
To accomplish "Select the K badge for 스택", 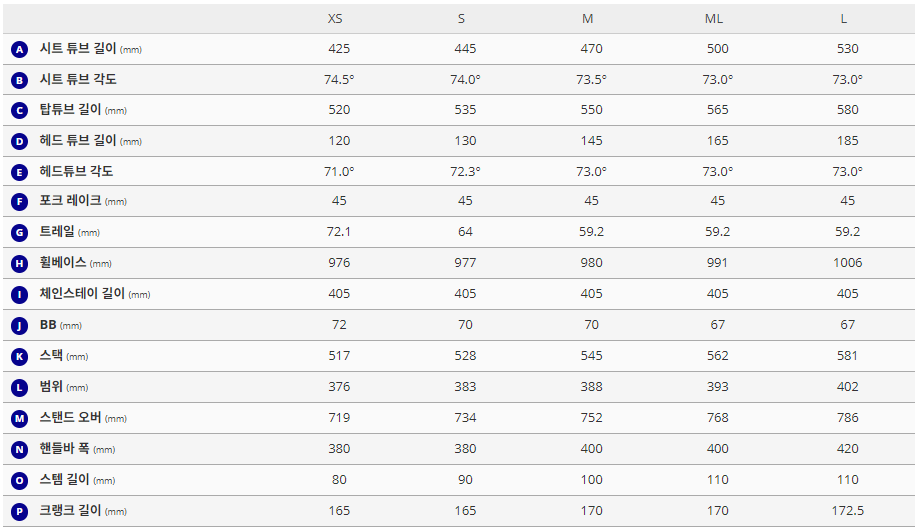I will pyautogui.click(x=20, y=356).
